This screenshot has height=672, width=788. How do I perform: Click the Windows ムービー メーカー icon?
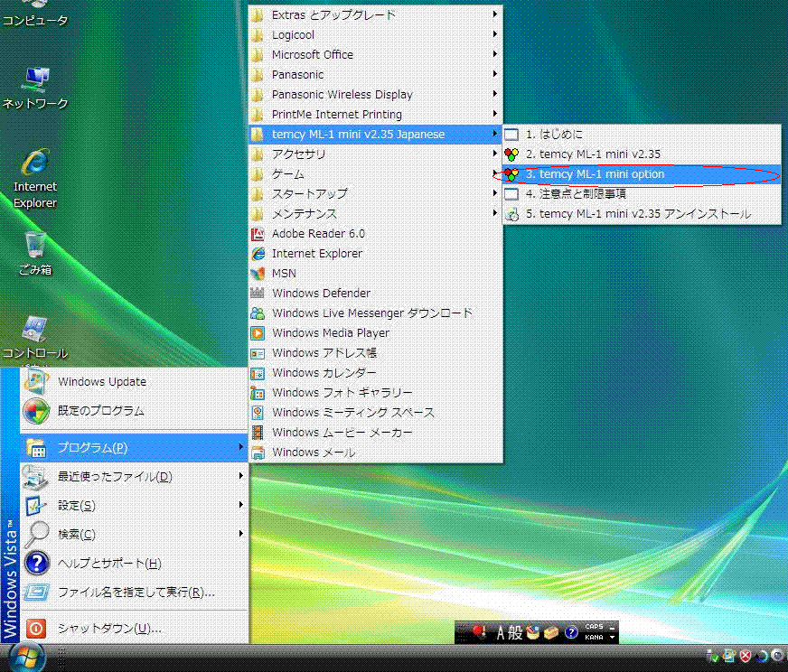(x=258, y=433)
